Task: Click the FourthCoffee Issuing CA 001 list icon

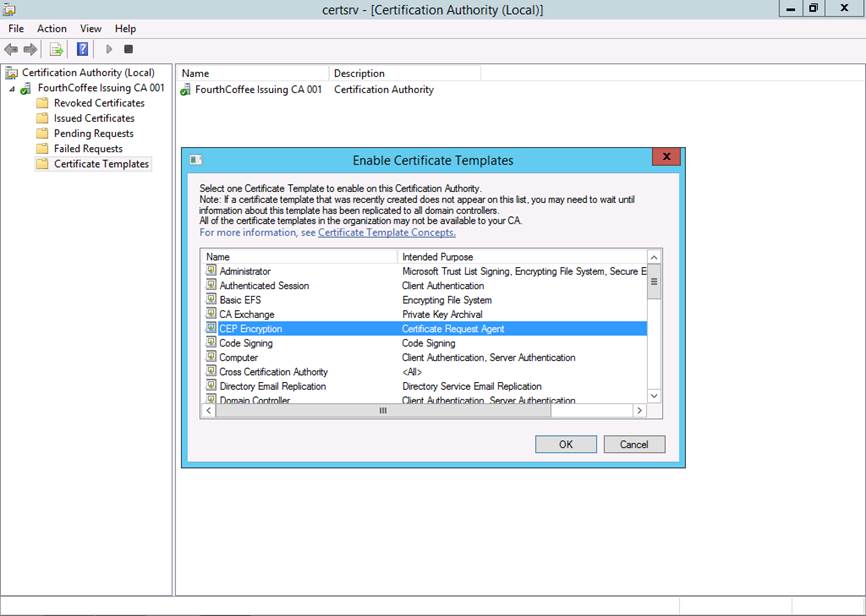Action: coord(186,90)
